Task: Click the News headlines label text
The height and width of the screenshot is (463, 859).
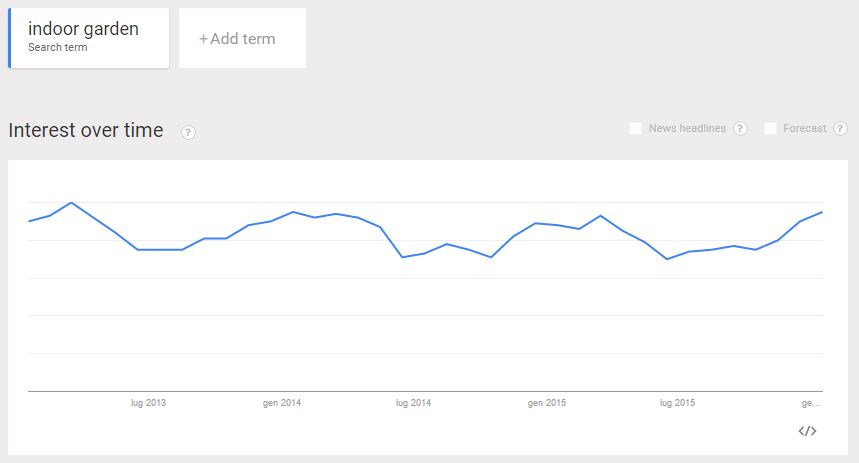Action: [687, 128]
